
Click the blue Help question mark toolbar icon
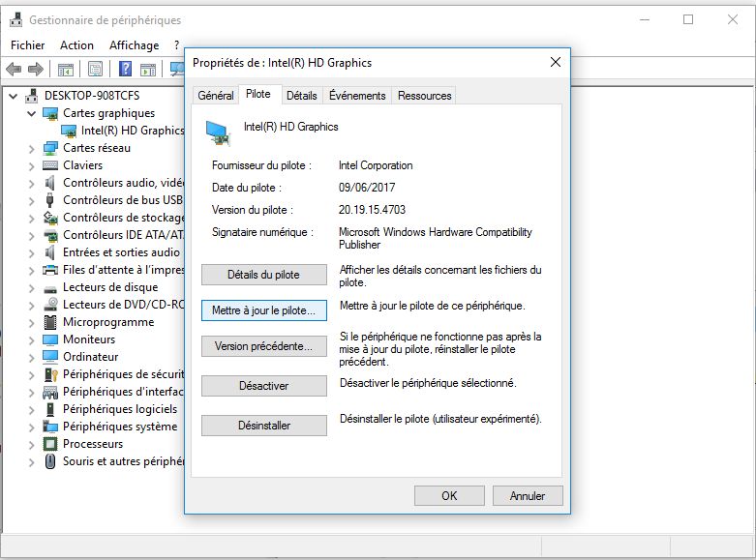point(126,69)
